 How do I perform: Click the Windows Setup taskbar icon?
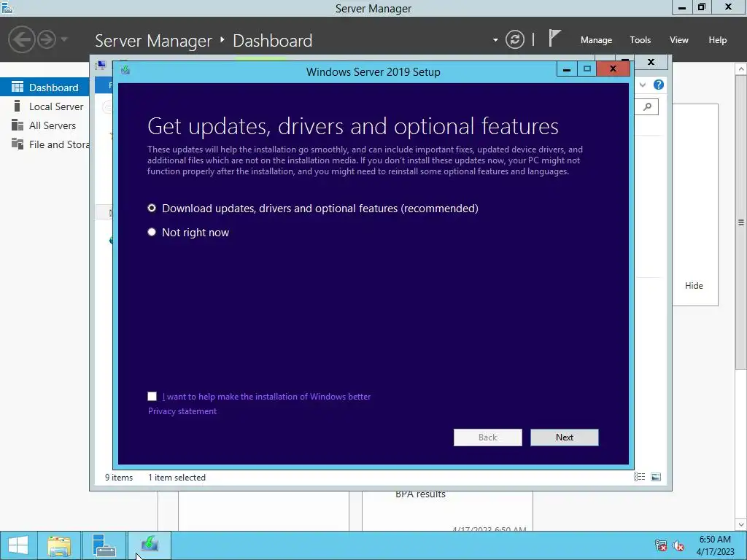(x=149, y=545)
